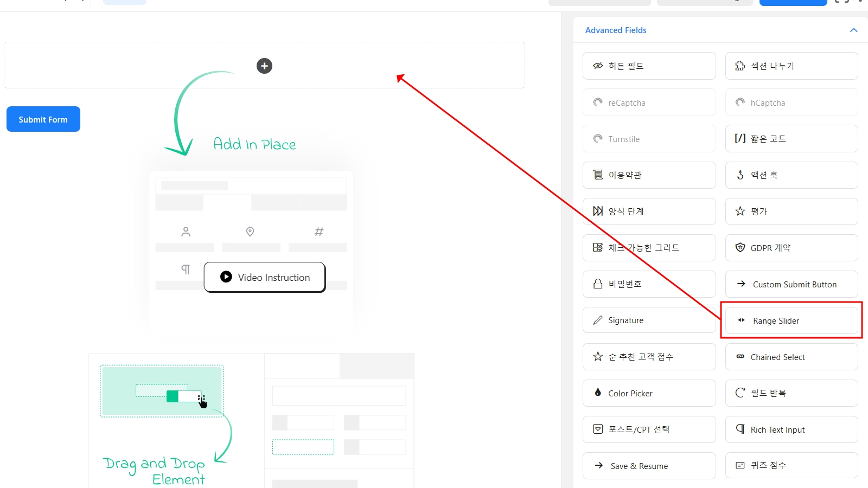Click the GDPR 계약 shield icon

740,247
